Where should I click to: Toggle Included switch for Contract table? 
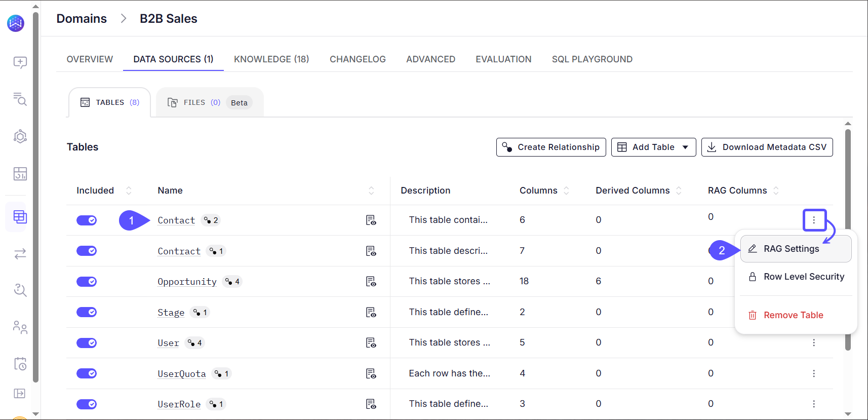point(87,251)
